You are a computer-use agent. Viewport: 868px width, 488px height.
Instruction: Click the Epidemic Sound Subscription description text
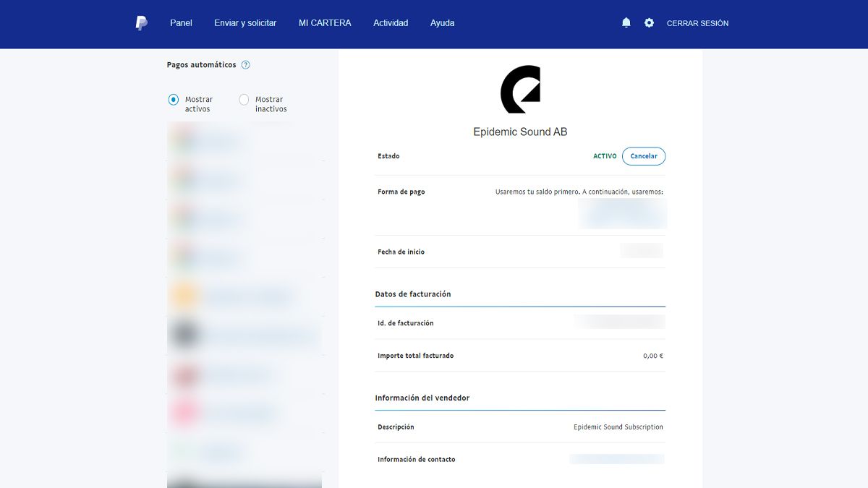click(x=618, y=427)
